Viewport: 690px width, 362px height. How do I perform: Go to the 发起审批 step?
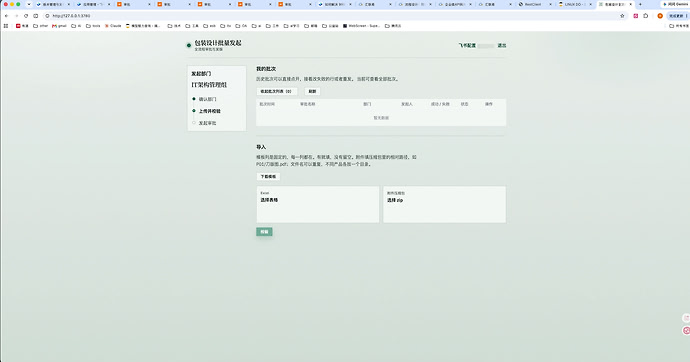click(207, 123)
